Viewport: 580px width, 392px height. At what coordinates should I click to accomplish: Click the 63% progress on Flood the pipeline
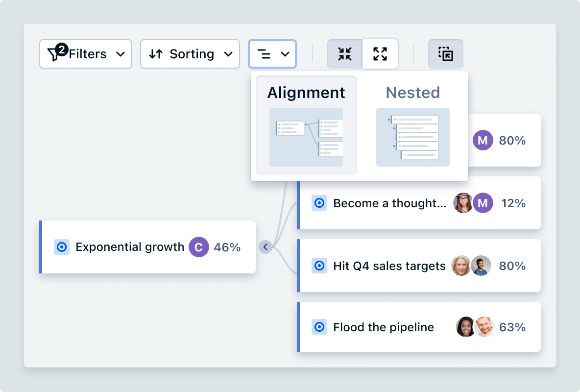pyautogui.click(x=512, y=327)
